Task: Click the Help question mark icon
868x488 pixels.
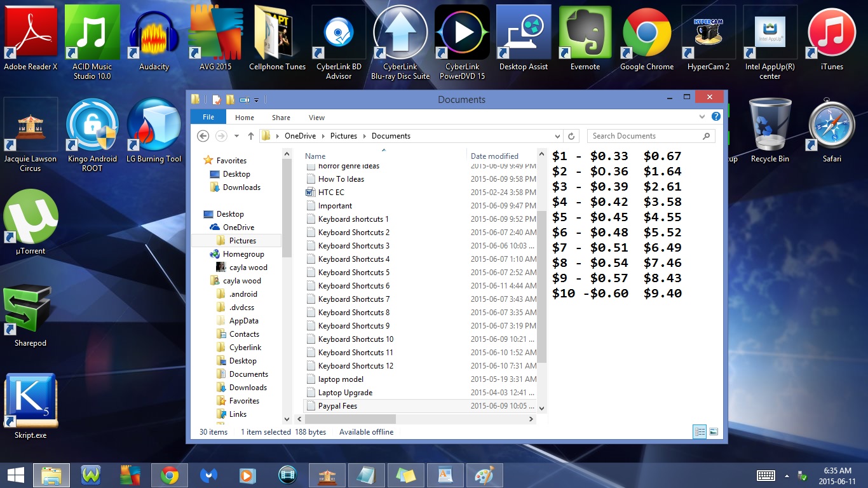Action: [716, 117]
